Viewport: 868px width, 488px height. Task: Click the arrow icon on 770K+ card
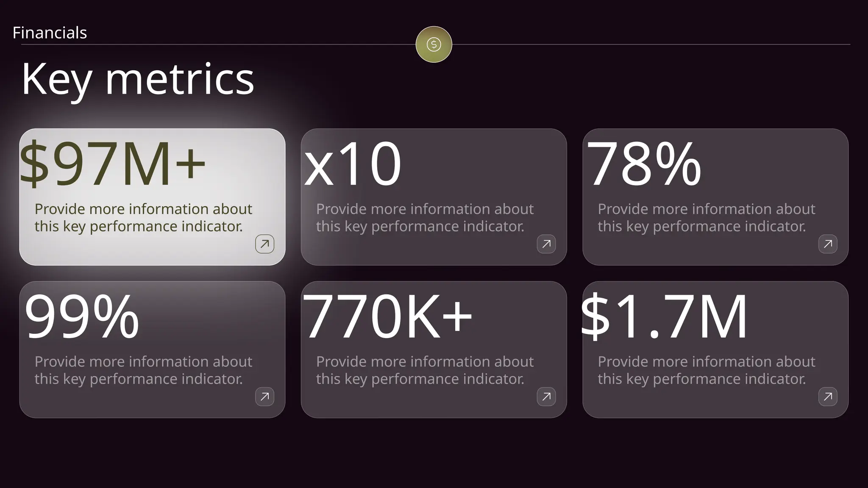[546, 396]
